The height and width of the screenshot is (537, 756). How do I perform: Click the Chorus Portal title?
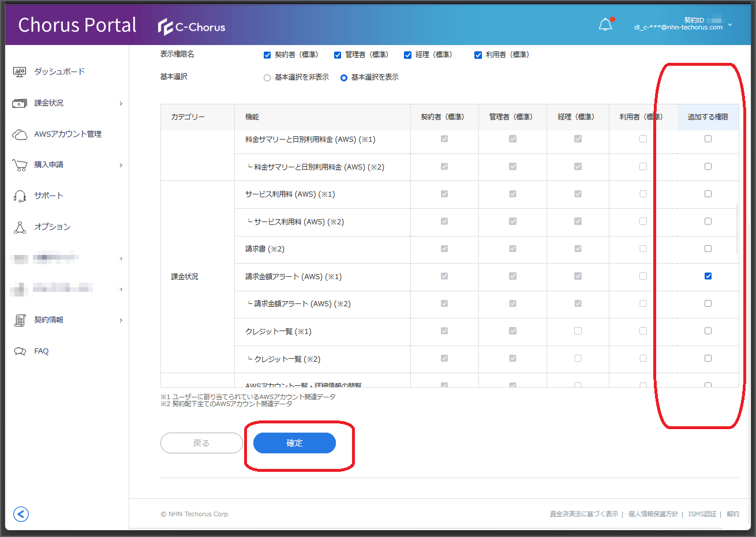click(x=77, y=25)
